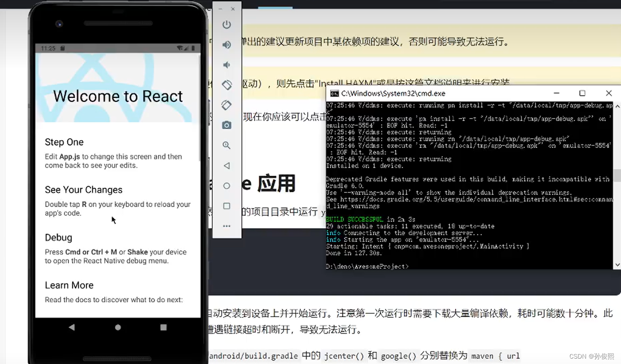Tap the Android back navigation button on phone
621x364 pixels.
(x=72, y=327)
